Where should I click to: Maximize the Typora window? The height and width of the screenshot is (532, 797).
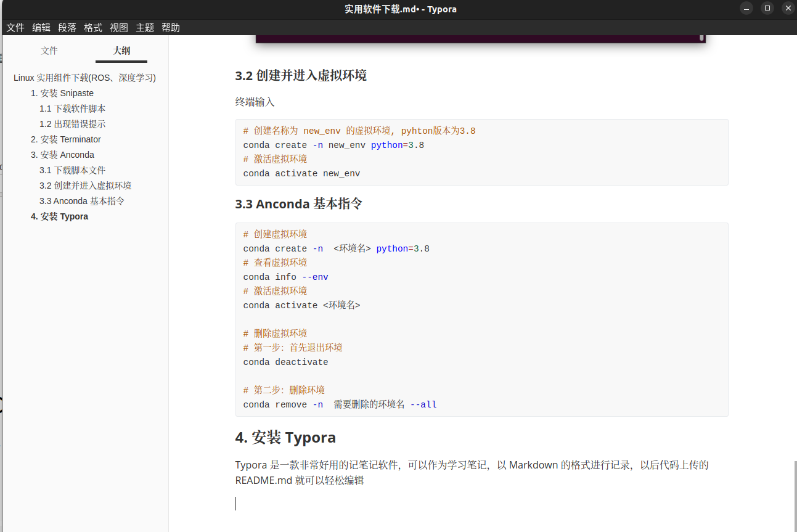767,9
